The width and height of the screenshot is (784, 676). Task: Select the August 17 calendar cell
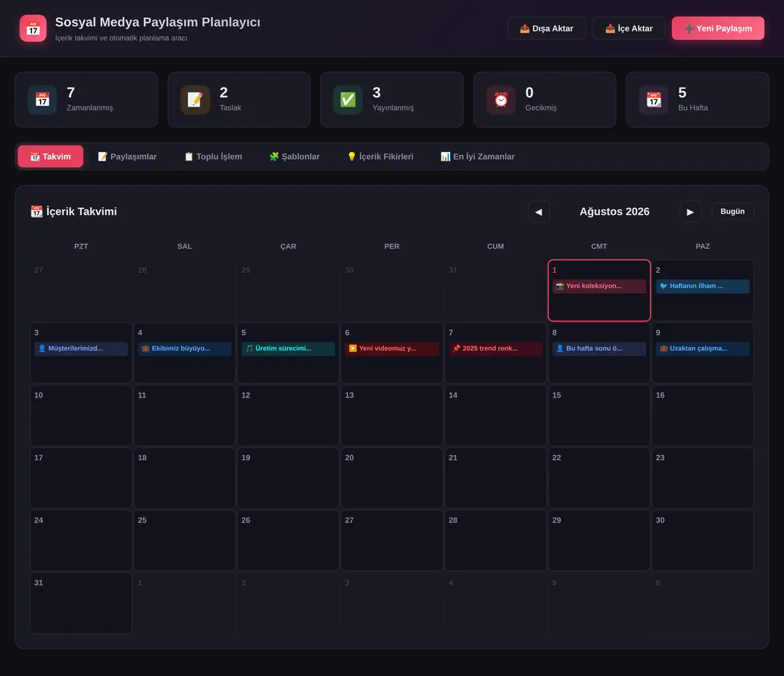tap(81, 478)
